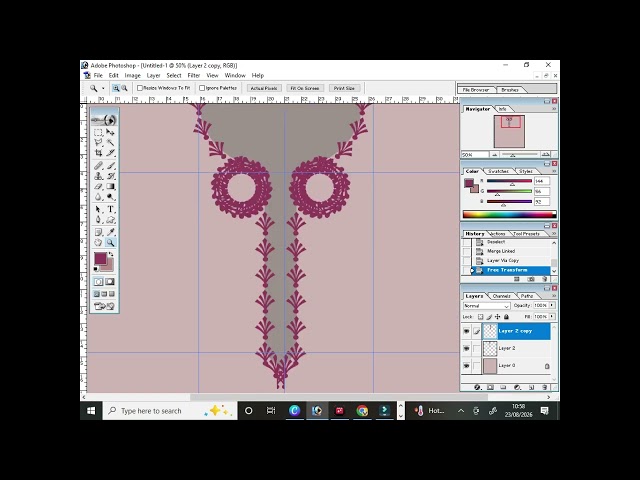Image resolution: width=640 pixels, height=480 pixels.
Task: Click Jump to ImageReady icon
Action: (104, 306)
